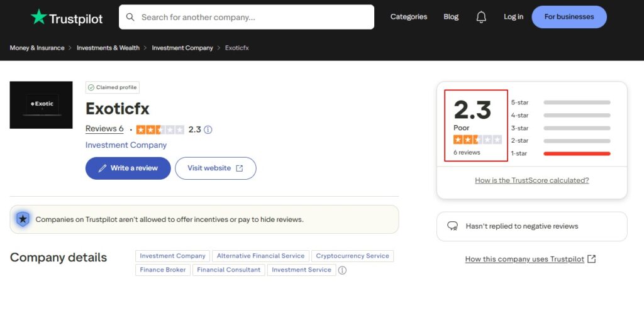Click the Exoticfx company logo thumbnail
This screenshot has height=313, width=644.
click(x=41, y=104)
